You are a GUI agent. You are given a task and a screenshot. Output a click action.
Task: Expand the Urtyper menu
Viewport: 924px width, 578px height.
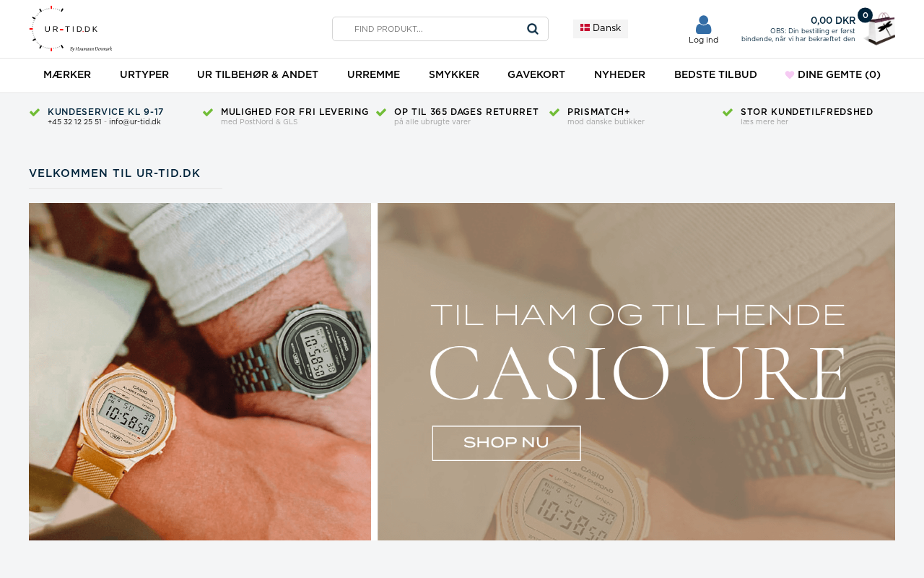(144, 74)
